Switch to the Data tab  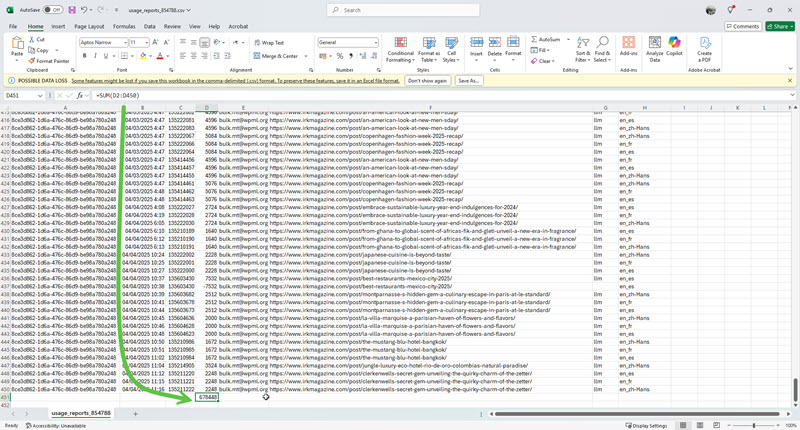149,26
